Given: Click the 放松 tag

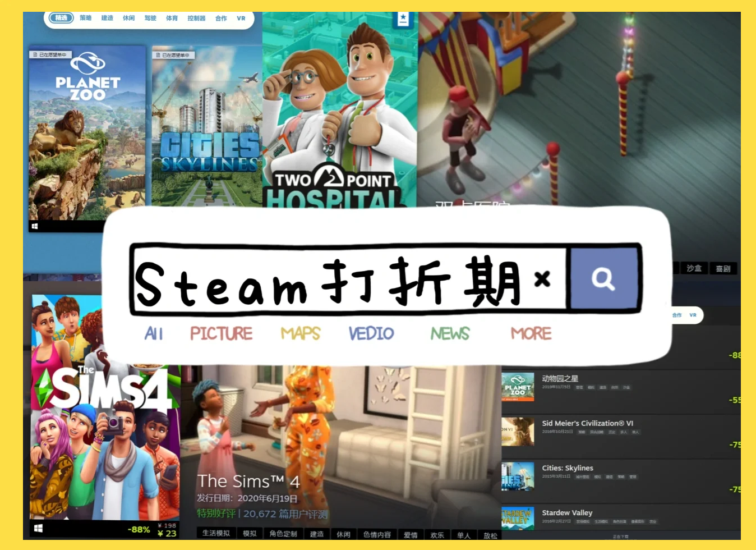Looking at the screenshot, I should (x=490, y=535).
